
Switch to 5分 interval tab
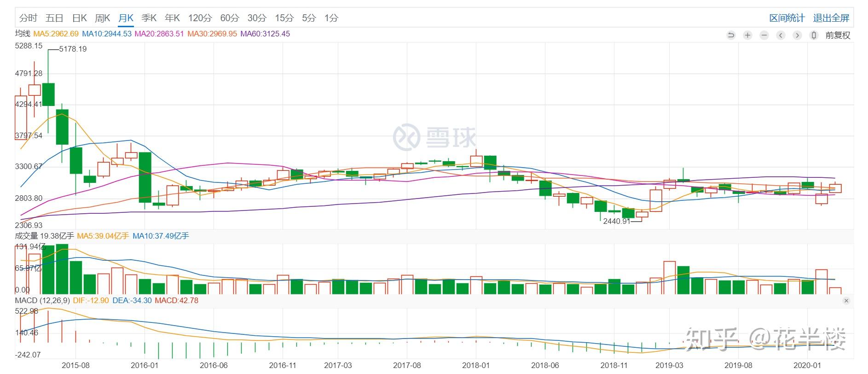(309, 18)
